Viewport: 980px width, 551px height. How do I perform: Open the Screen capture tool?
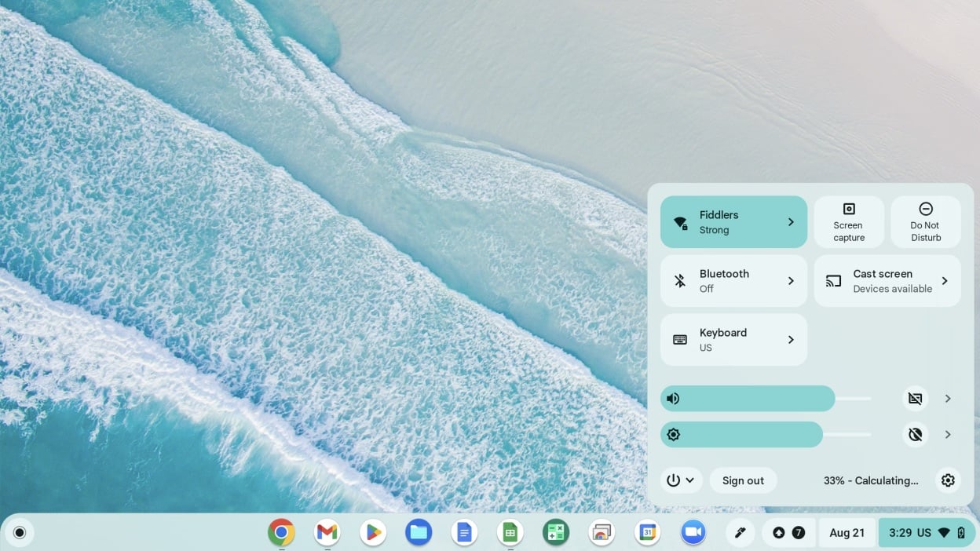click(848, 221)
